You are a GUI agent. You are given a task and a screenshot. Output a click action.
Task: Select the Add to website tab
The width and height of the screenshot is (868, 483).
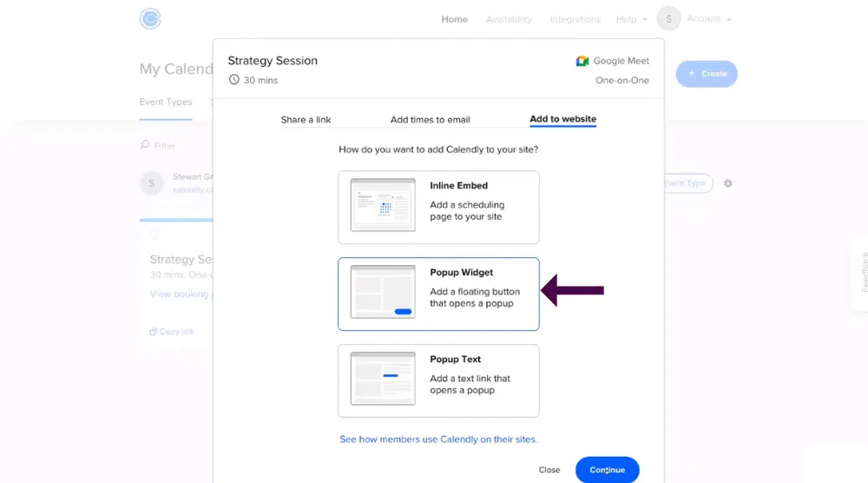tap(562, 119)
